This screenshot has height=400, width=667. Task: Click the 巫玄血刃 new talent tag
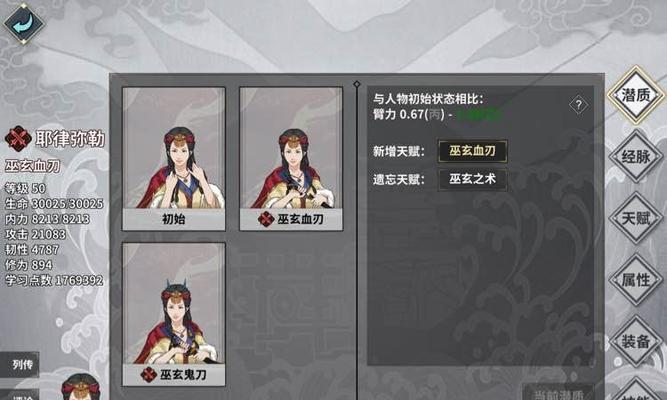tap(473, 151)
